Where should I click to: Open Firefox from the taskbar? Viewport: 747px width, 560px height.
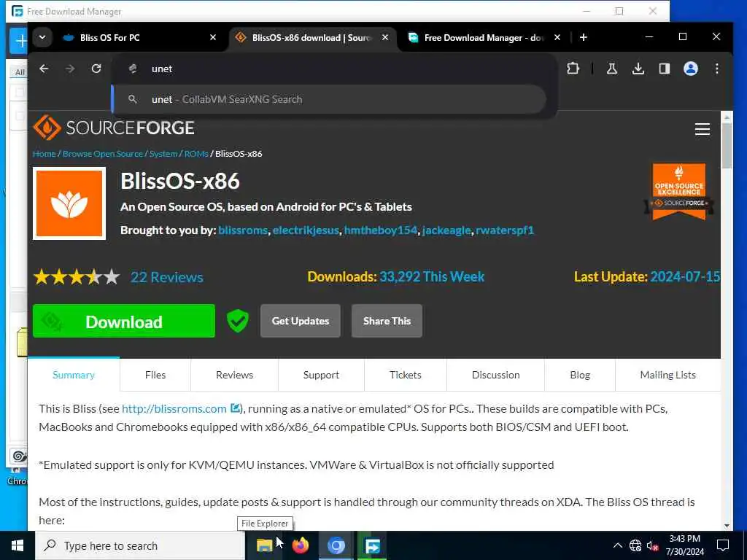[x=300, y=545]
